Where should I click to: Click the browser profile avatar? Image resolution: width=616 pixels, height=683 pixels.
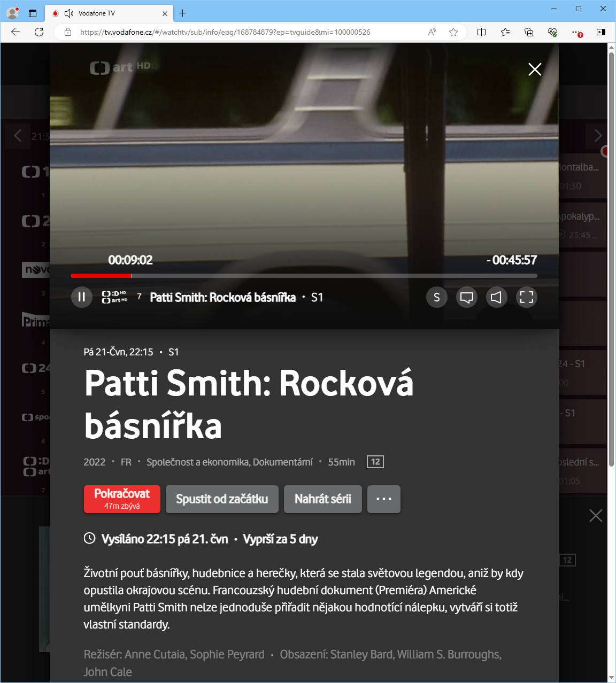tap(13, 13)
